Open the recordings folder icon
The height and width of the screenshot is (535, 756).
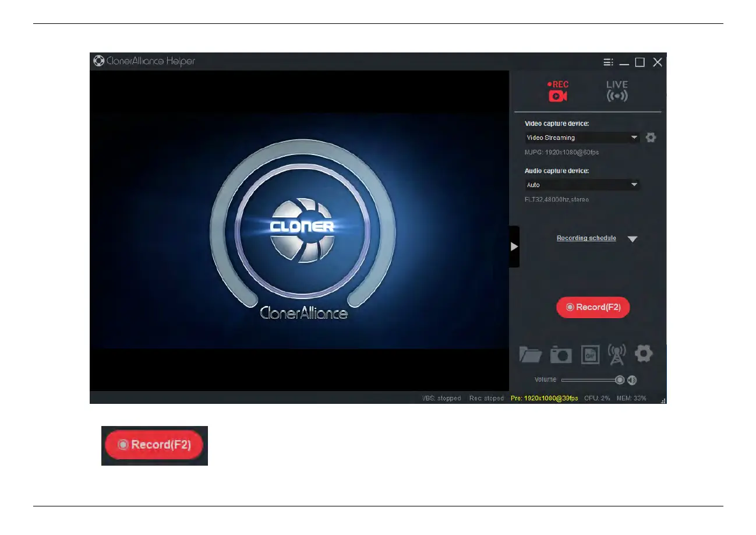pos(530,354)
